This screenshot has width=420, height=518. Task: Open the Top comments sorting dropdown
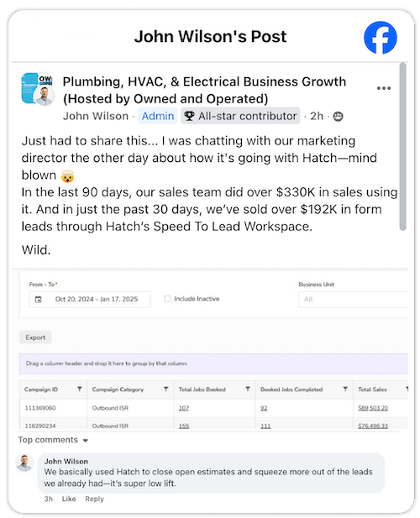[53, 440]
